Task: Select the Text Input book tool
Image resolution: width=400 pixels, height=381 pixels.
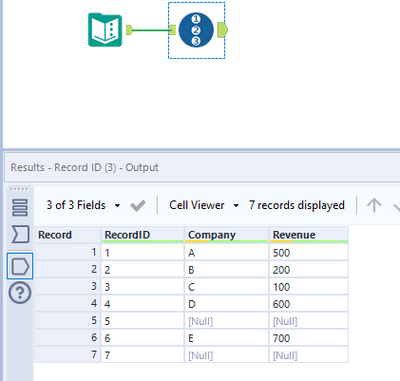Action: click(x=105, y=30)
